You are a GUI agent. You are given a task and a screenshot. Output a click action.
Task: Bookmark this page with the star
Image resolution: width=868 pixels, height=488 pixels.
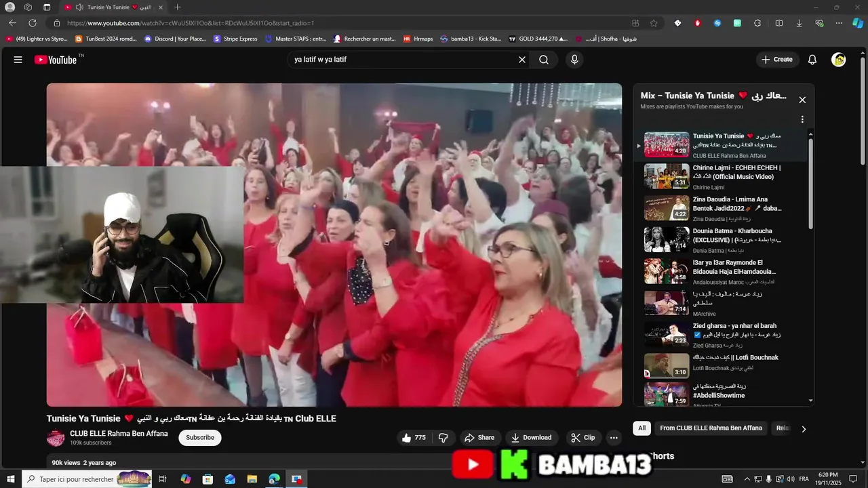[x=654, y=23]
